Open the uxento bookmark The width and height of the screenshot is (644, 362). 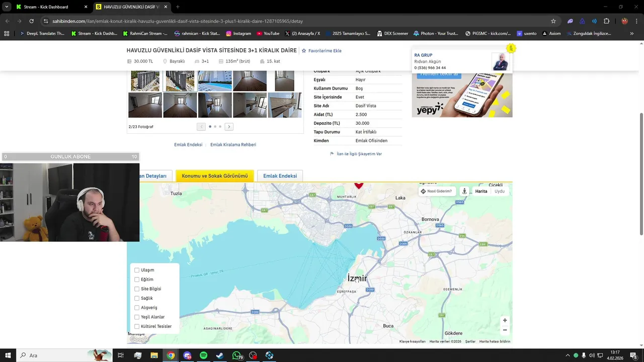coord(526,34)
